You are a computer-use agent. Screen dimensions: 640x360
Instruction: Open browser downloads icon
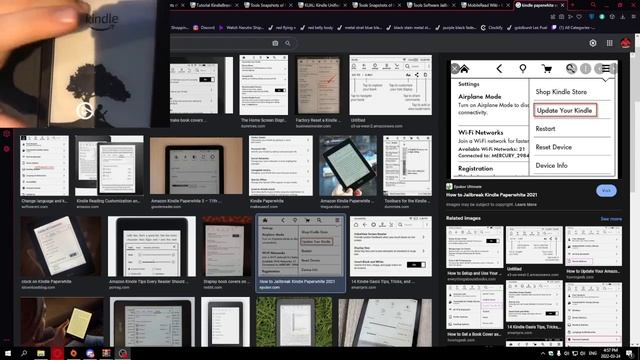(622, 17)
